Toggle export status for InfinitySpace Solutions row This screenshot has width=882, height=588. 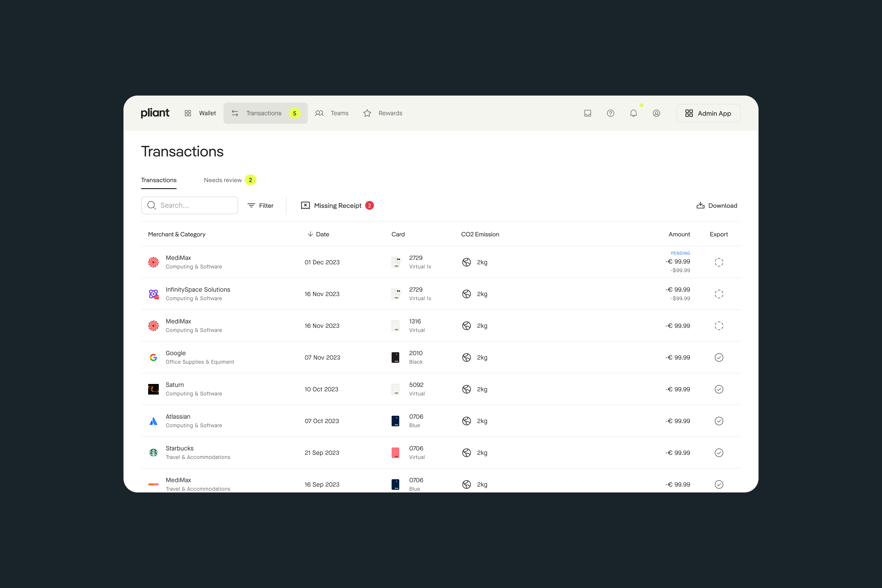click(x=719, y=294)
